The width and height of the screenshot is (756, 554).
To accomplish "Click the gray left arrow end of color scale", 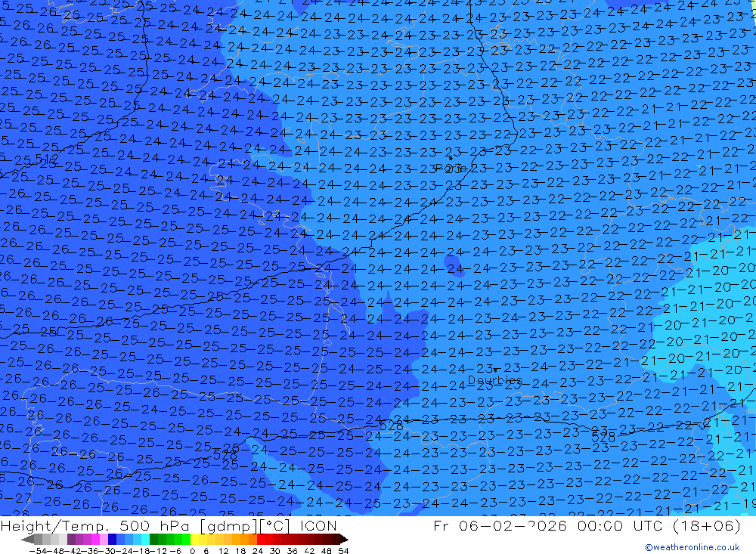I will coord(27,540).
